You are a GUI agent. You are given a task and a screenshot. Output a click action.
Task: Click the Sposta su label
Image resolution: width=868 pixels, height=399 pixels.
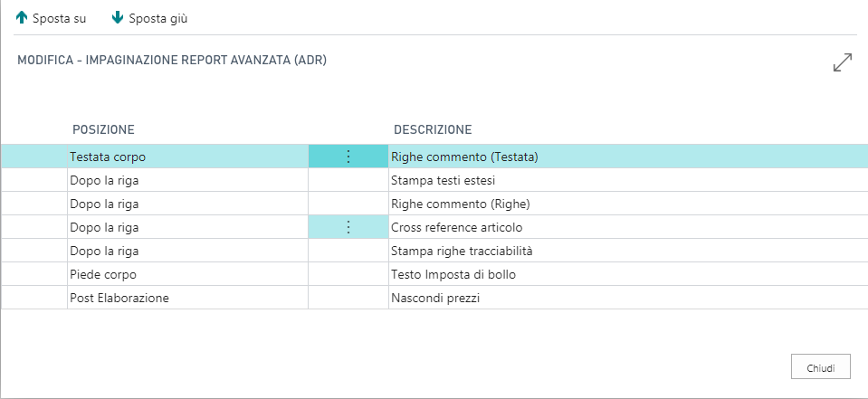[x=59, y=18]
